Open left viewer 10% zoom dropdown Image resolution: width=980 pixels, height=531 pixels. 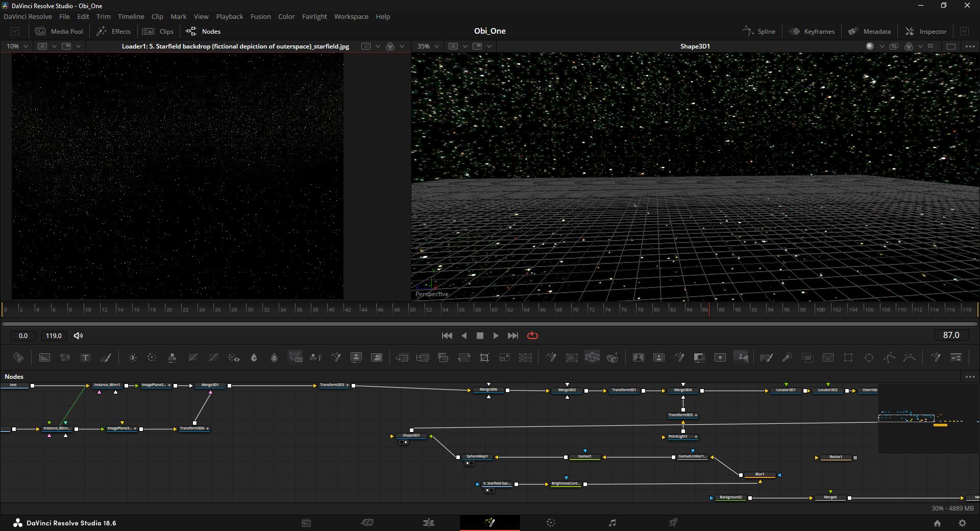pos(17,46)
